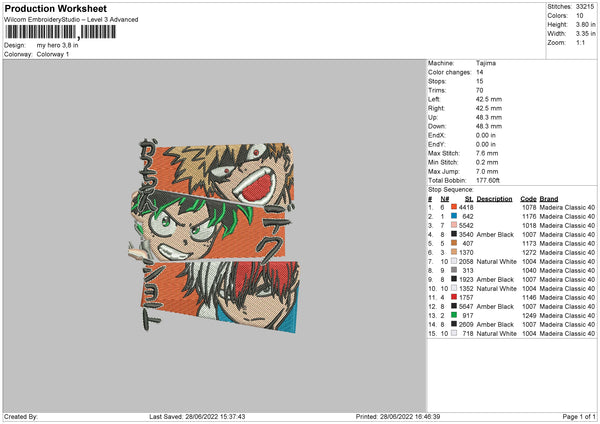Click the 'St.' column header
The height and width of the screenshot is (424, 600).
coord(469,199)
